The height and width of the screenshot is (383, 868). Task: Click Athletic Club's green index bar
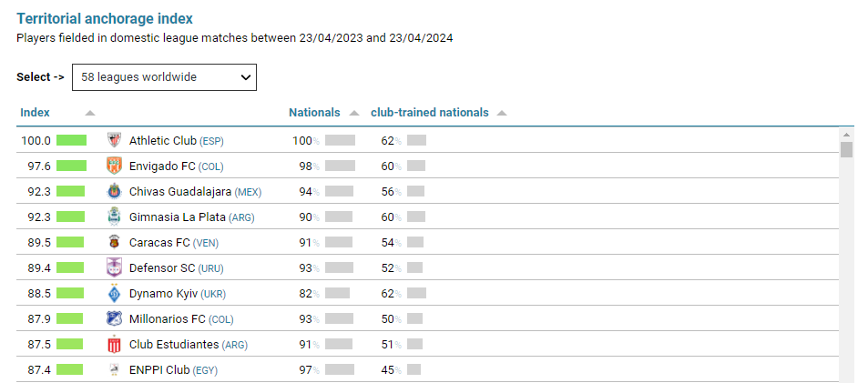pyautogui.click(x=71, y=140)
